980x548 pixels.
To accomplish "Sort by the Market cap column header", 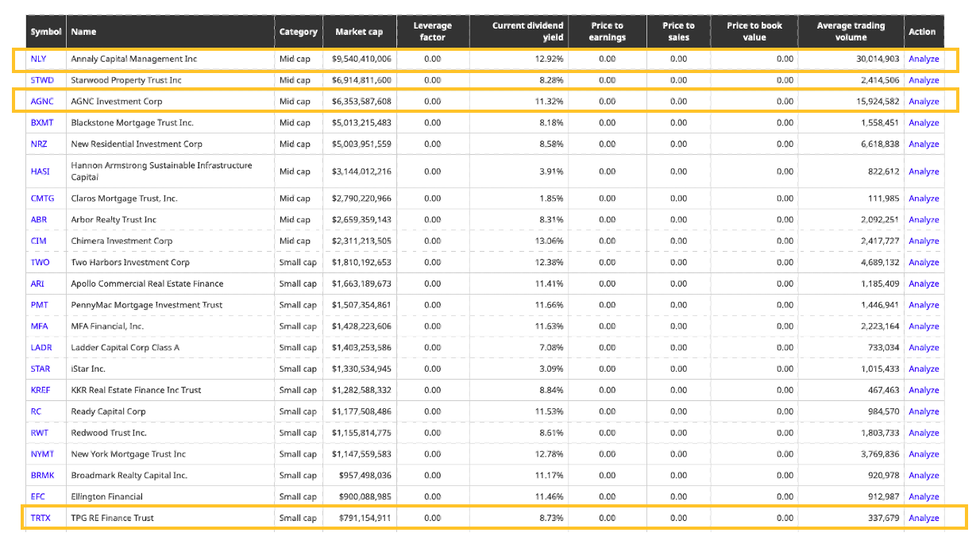I will point(359,32).
